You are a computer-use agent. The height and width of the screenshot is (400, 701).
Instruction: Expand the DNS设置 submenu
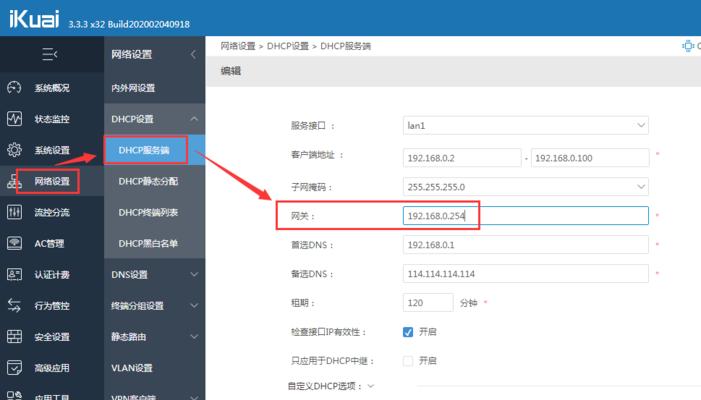tap(153, 274)
